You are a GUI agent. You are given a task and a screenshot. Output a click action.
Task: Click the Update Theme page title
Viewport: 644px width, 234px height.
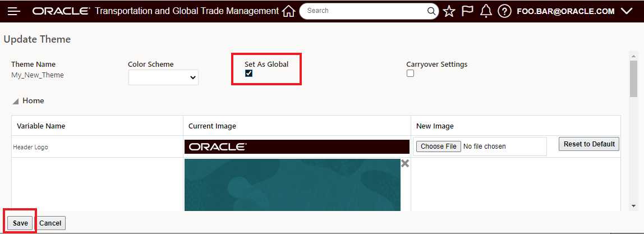pos(37,39)
